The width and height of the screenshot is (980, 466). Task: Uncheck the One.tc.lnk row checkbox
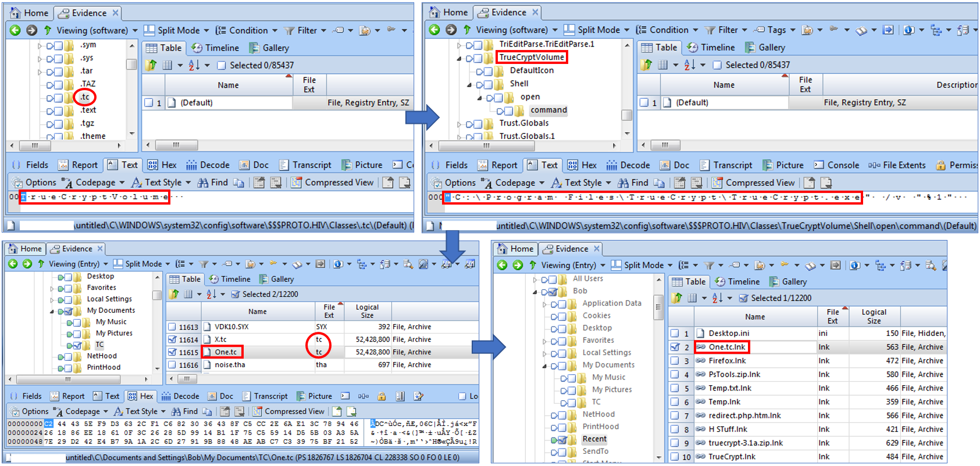coord(675,347)
